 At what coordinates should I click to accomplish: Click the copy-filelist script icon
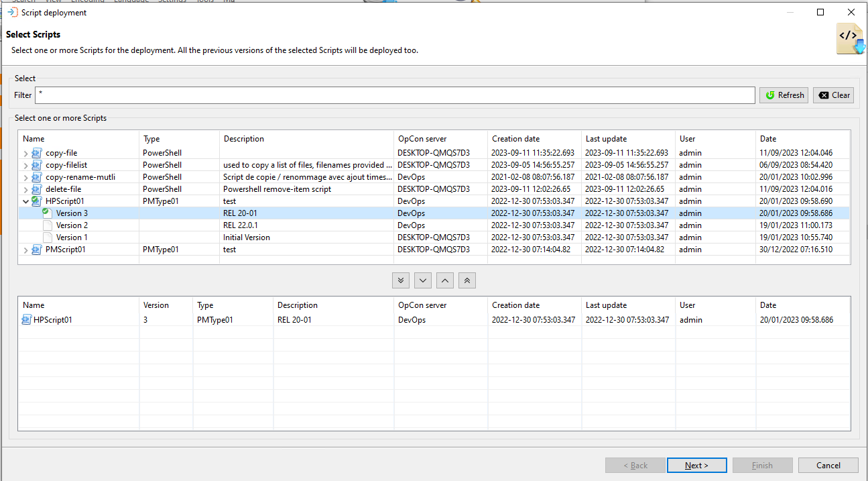pyautogui.click(x=37, y=165)
